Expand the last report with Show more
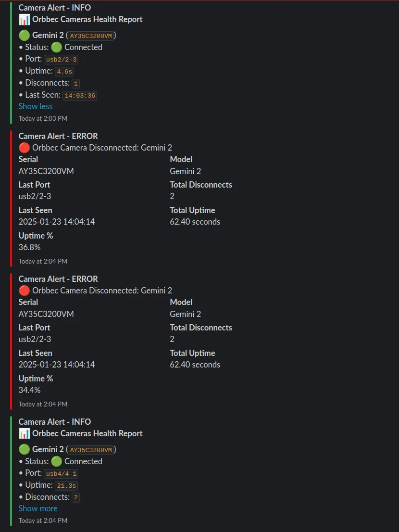 [38, 508]
